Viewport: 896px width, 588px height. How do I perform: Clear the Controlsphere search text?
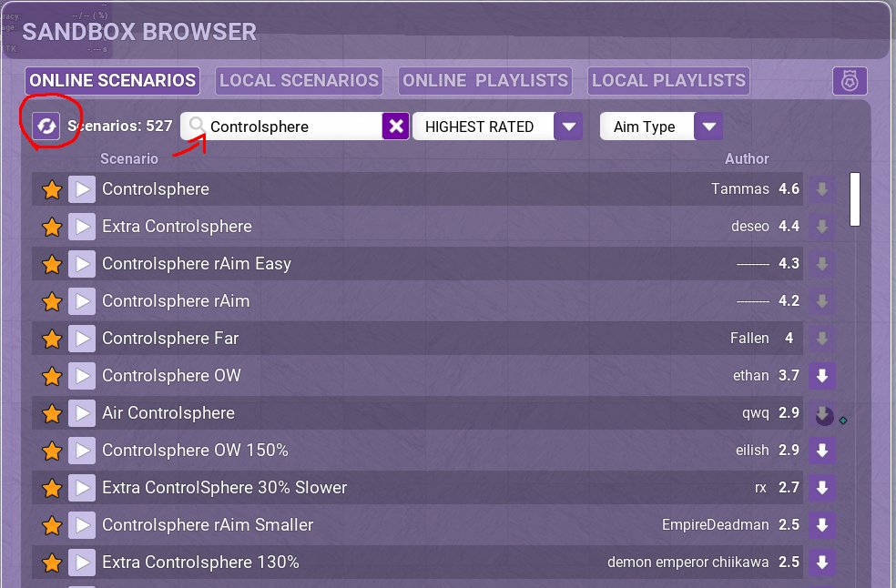click(396, 127)
